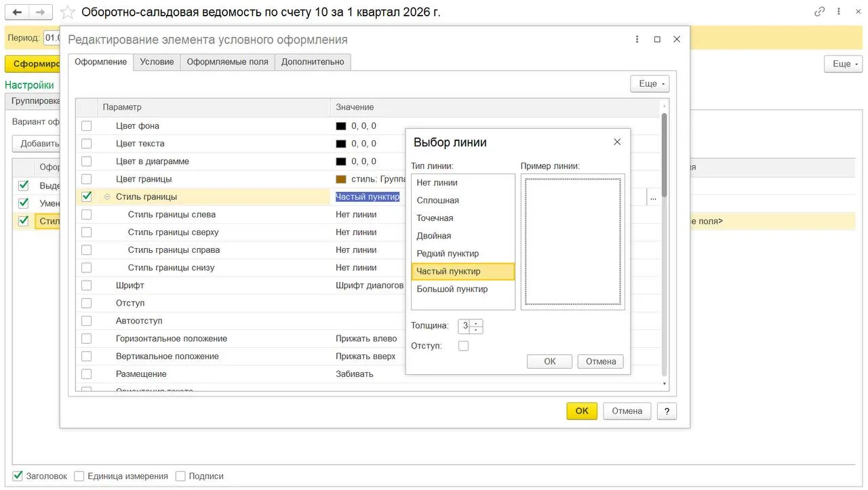Enable the Цвет в диаграмме checkbox
Viewport: 868px width, 490px height.
86,161
